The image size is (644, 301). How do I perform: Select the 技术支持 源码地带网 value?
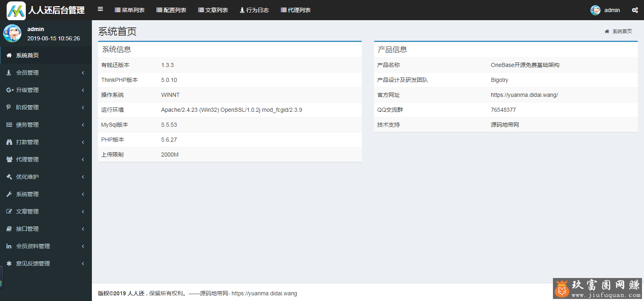coord(505,125)
